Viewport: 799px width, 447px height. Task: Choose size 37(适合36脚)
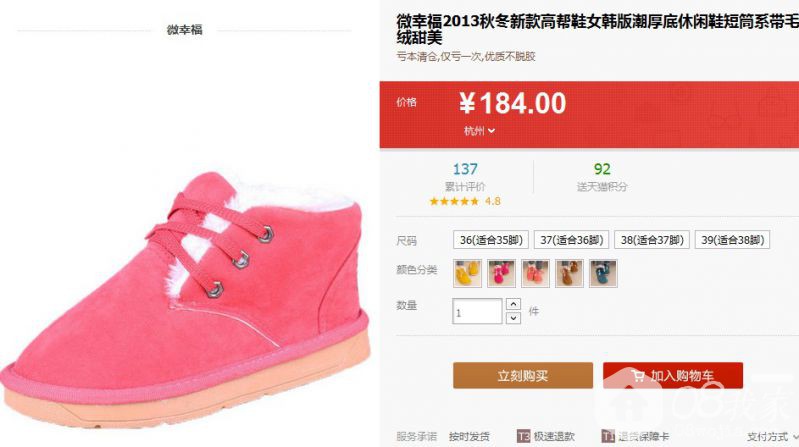pyautogui.click(x=571, y=240)
